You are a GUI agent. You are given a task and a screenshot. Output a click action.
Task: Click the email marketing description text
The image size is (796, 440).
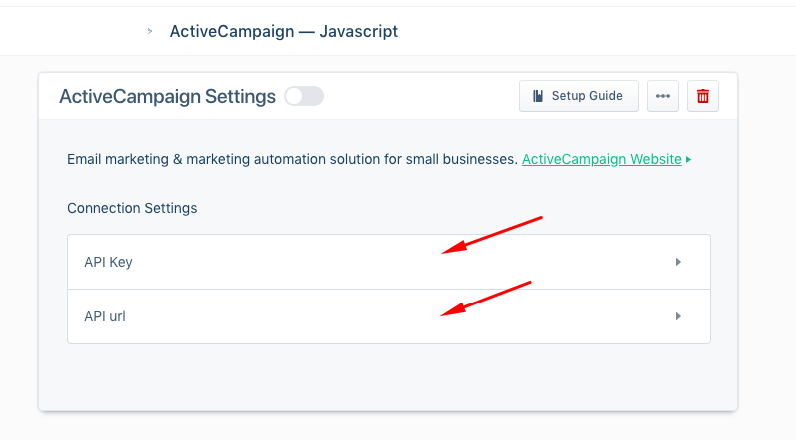[x=292, y=159]
